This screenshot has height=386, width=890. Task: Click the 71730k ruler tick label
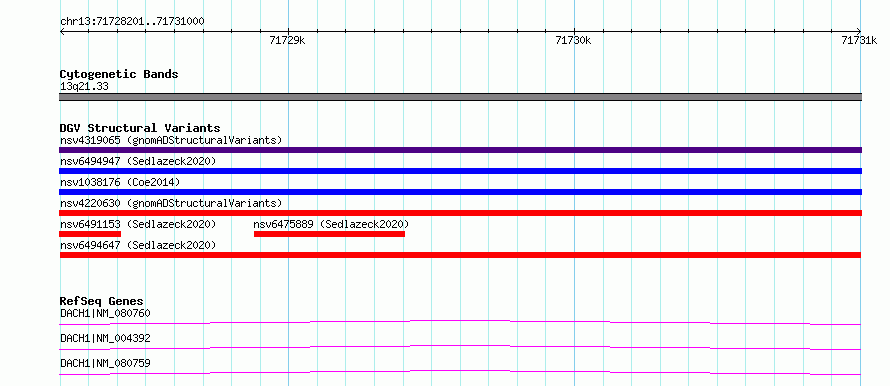(574, 40)
